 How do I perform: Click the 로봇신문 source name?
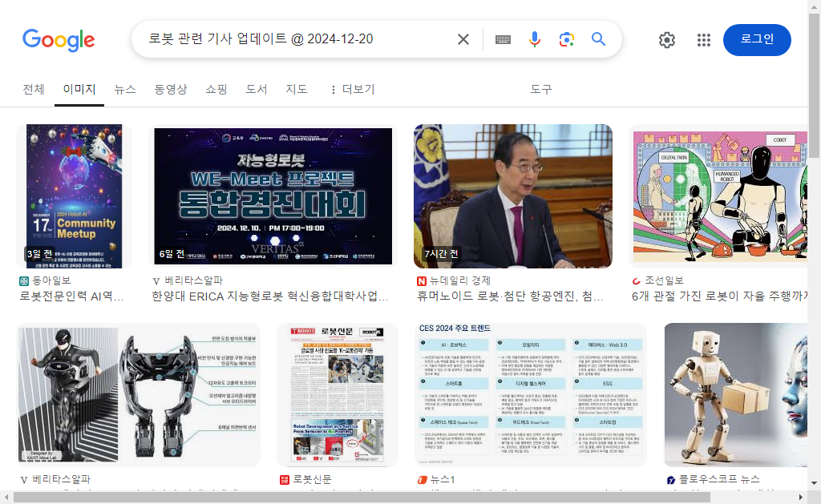click(x=312, y=479)
